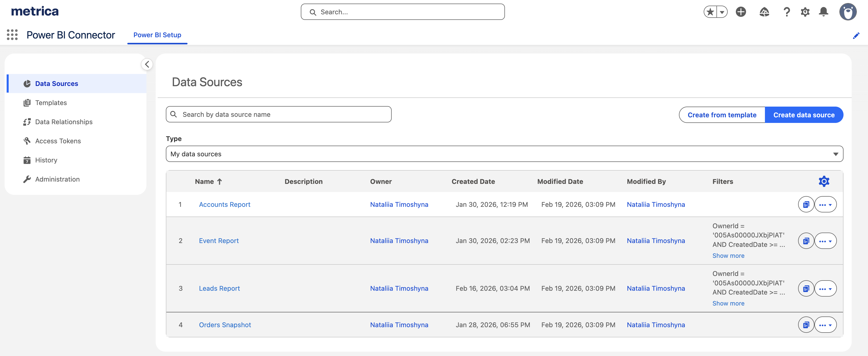This screenshot has height=356, width=868.
Task: Open more actions menu for Leads Report
Action: pyautogui.click(x=825, y=289)
